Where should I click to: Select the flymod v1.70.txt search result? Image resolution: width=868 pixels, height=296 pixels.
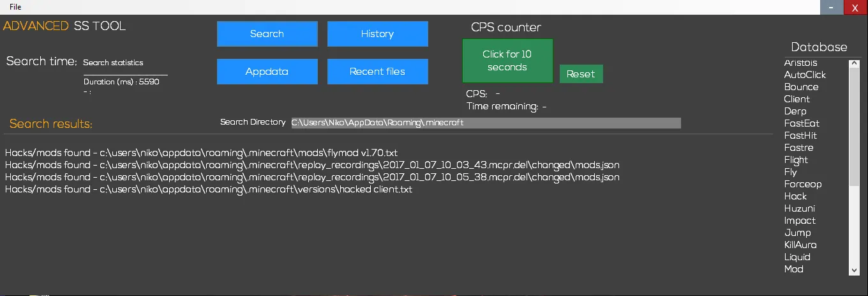tap(201, 153)
